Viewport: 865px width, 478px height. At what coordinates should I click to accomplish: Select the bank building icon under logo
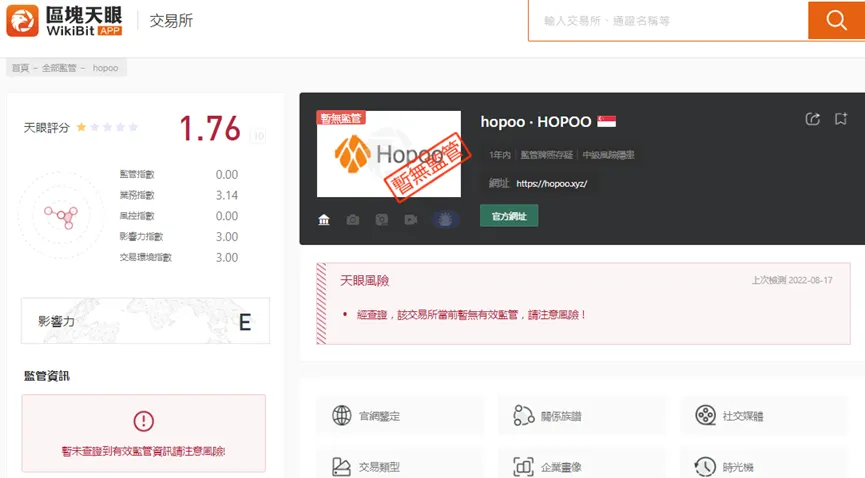pos(324,220)
